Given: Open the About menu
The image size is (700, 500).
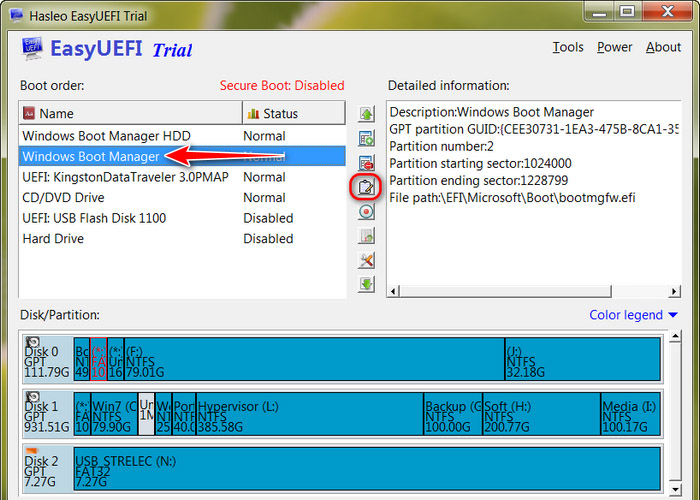Looking at the screenshot, I should click(x=663, y=47).
